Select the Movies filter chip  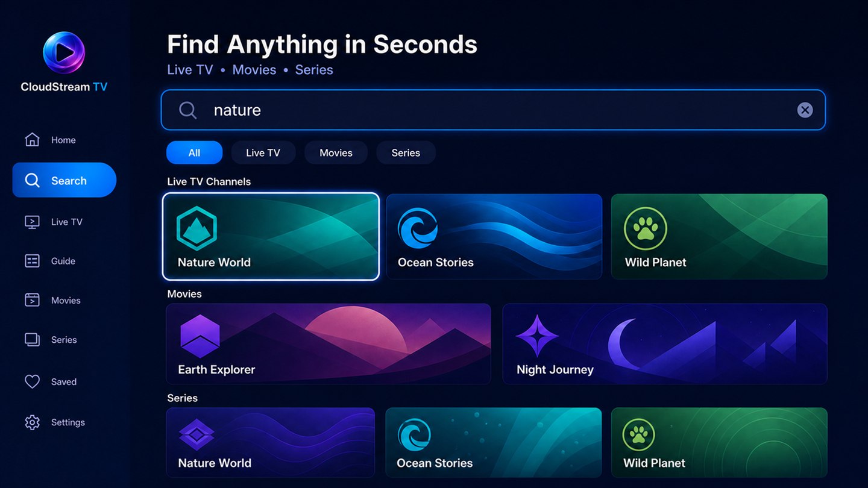(336, 152)
